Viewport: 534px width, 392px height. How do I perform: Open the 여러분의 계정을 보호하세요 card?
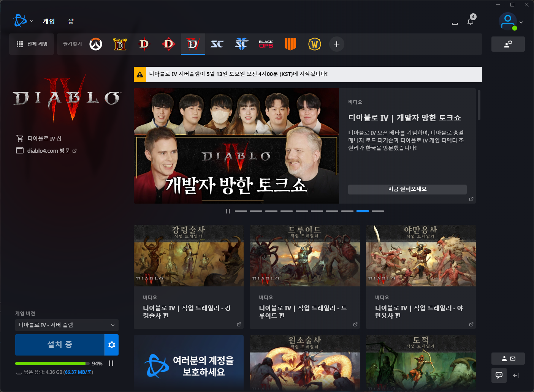coord(189,362)
